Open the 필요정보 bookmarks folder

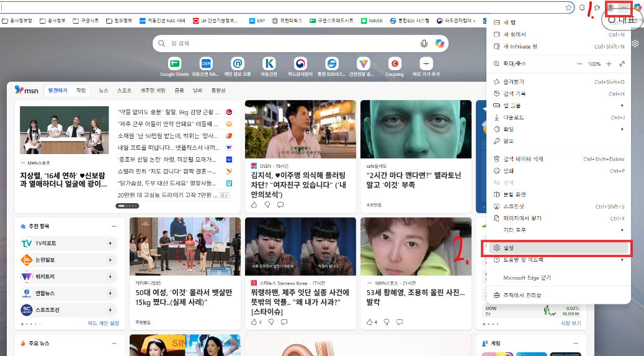(x=119, y=21)
